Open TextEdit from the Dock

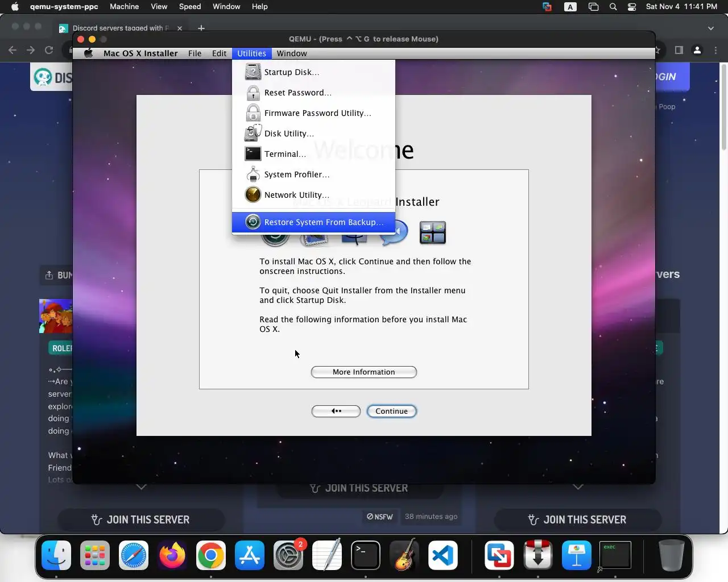click(x=327, y=555)
